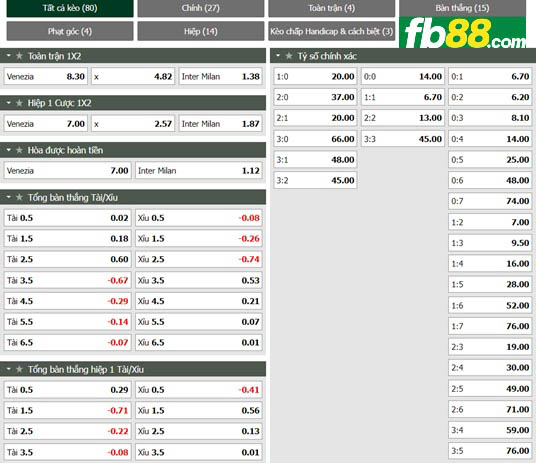Favorite the Tỷ số chính xác section star
The image size is (536, 464).
(289, 56)
